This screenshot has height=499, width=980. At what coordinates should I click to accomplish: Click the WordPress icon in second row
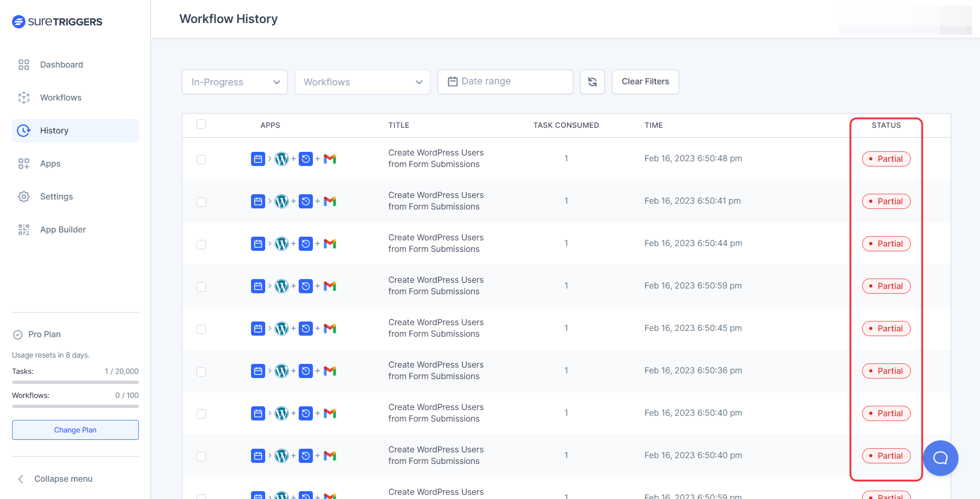(282, 202)
